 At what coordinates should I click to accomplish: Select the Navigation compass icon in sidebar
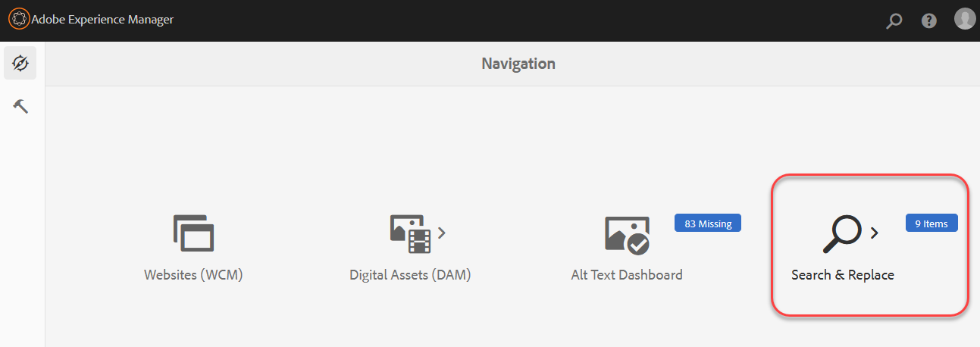click(20, 63)
